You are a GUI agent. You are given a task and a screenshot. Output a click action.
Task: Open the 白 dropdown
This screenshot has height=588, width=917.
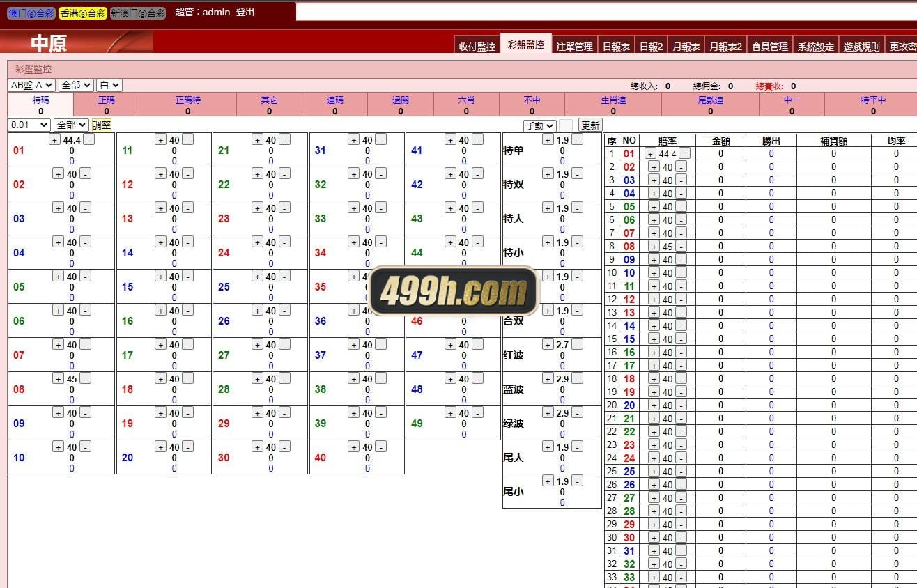[109, 85]
